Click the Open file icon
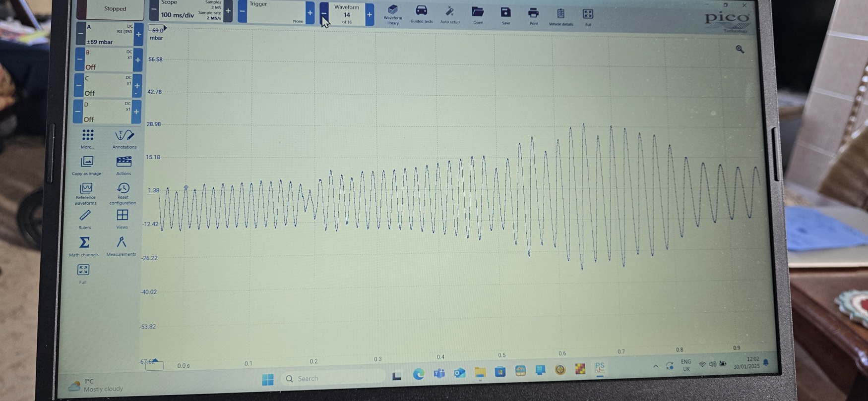Viewport: 868px width, 401px height. (x=478, y=15)
